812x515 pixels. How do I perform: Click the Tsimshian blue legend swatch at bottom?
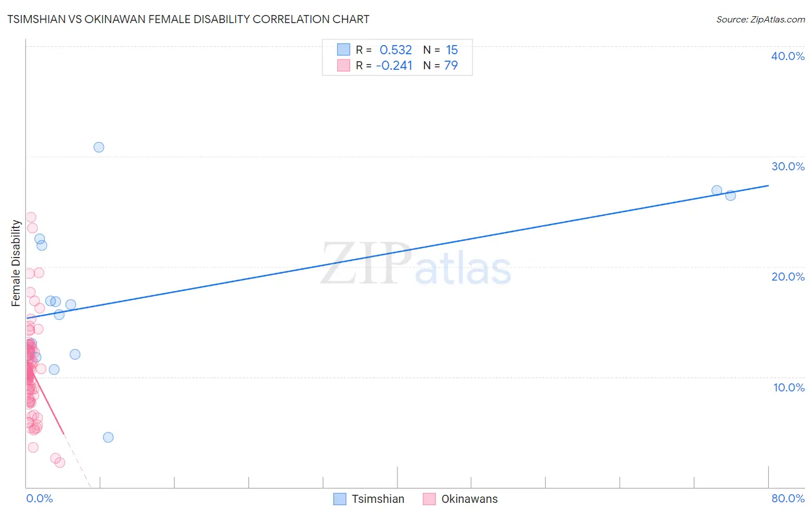(x=340, y=499)
